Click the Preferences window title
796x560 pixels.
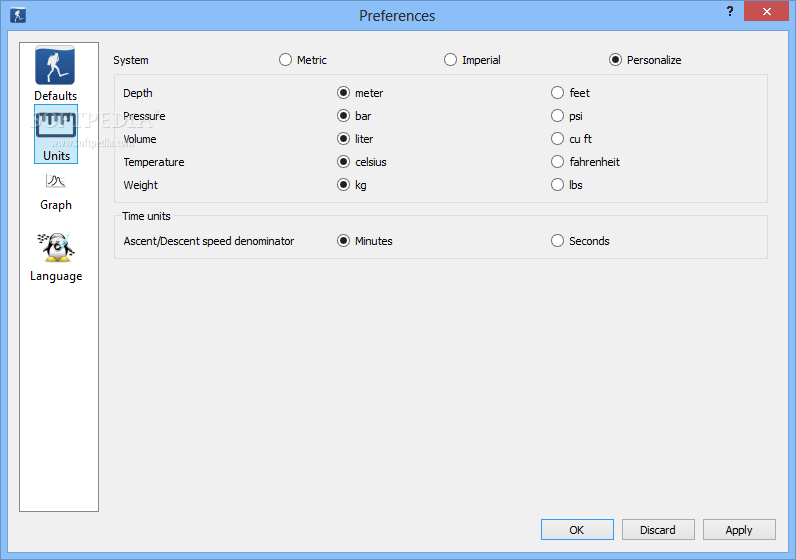397,16
